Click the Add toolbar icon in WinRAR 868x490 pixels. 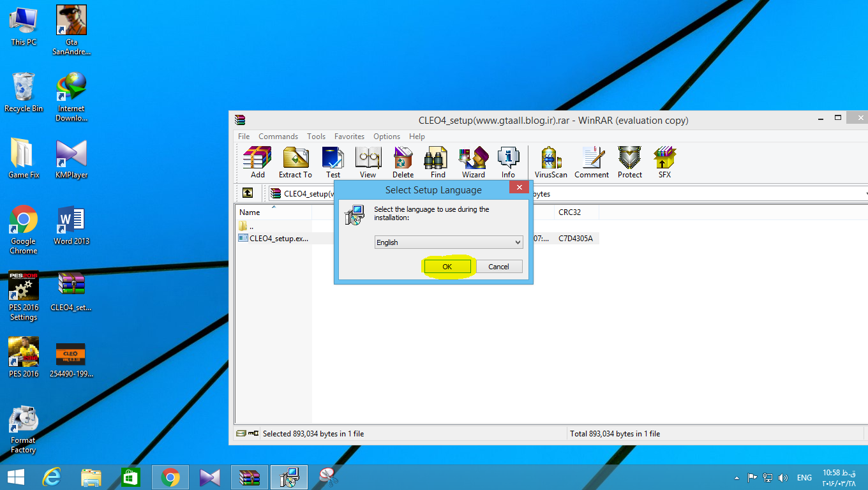(257, 163)
